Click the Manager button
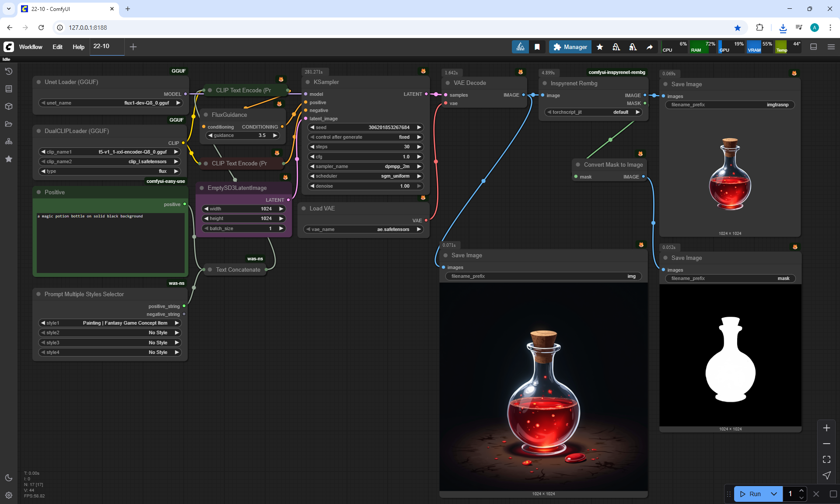 tap(570, 47)
